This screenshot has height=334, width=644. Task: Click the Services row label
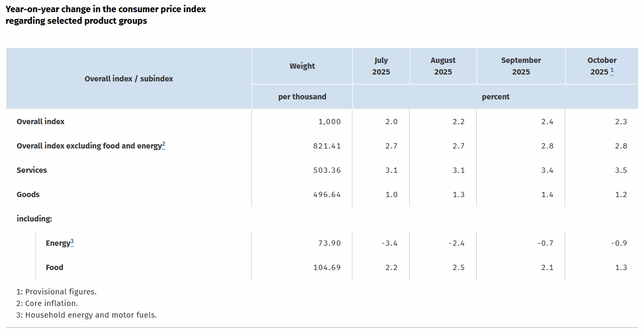coord(32,170)
